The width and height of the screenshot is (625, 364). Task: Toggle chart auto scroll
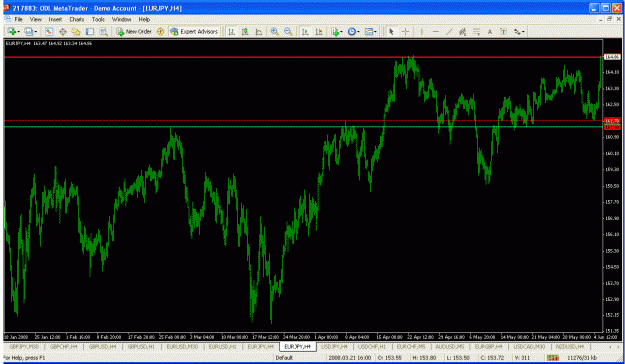(305, 31)
